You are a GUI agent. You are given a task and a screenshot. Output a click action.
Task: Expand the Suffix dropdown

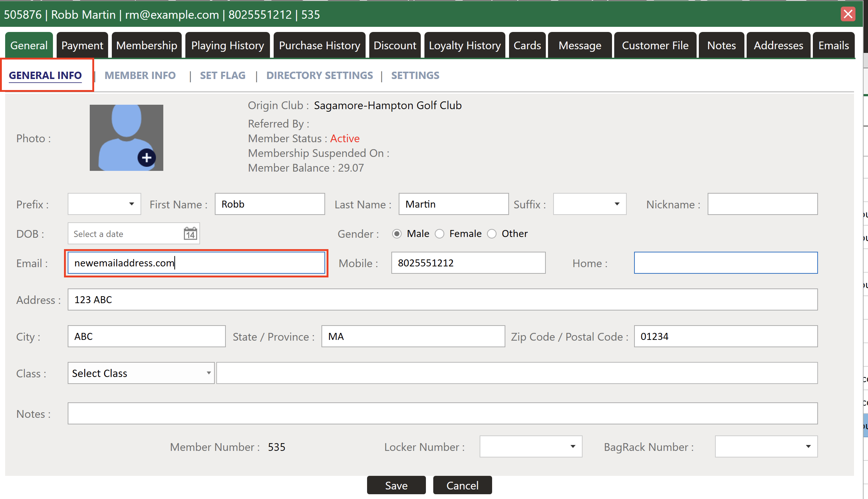point(590,204)
